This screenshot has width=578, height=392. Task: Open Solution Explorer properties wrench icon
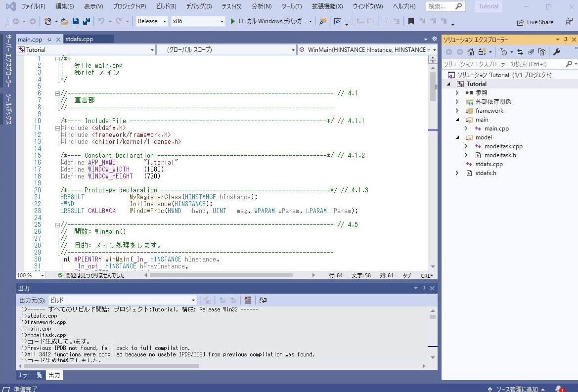tap(556, 52)
